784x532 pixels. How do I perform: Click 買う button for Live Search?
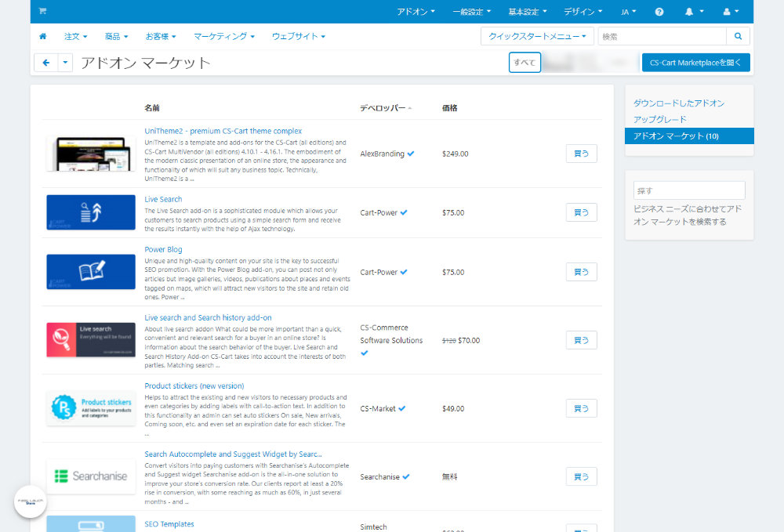point(581,212)
